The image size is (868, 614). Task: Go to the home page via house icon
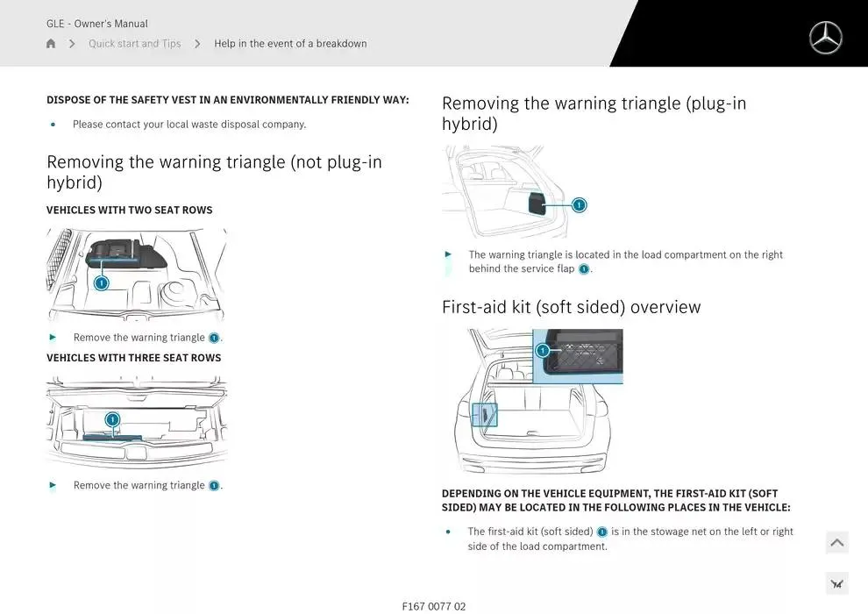(x=51, y=44)
